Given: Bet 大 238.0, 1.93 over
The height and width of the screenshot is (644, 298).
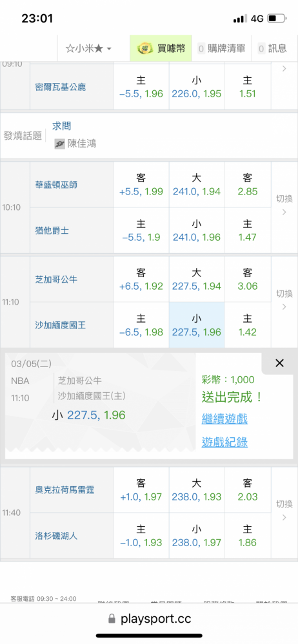Looking at the screenshot, I should click(197, 489).
